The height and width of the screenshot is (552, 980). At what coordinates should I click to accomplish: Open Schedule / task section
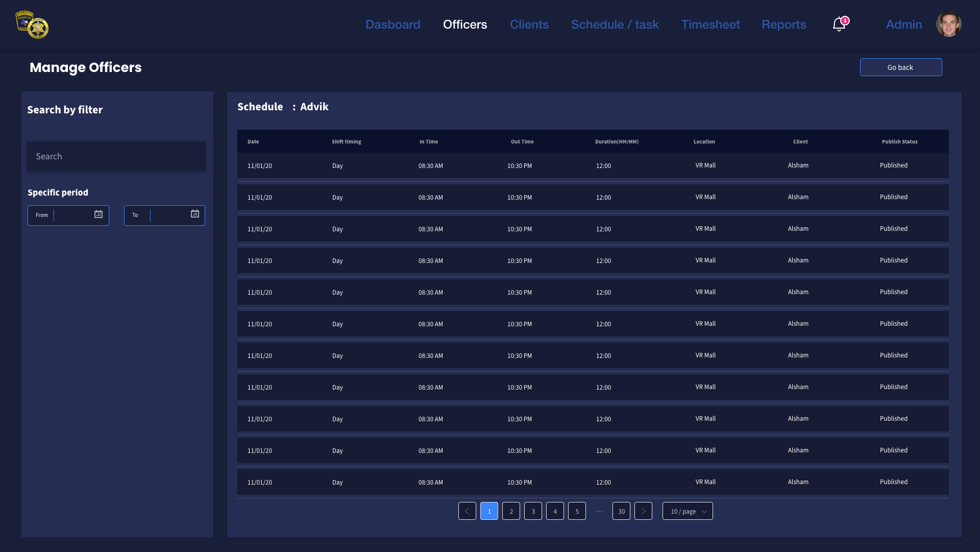click(615, 25)
